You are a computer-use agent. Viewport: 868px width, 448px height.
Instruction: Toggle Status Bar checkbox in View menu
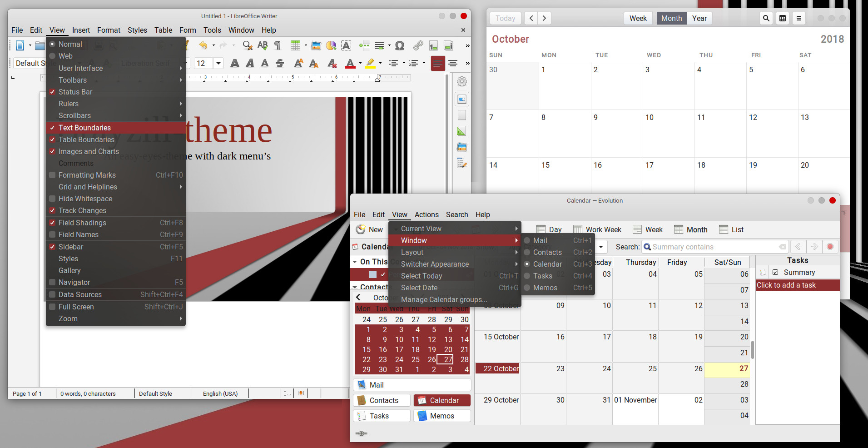(x=52, y=92)
